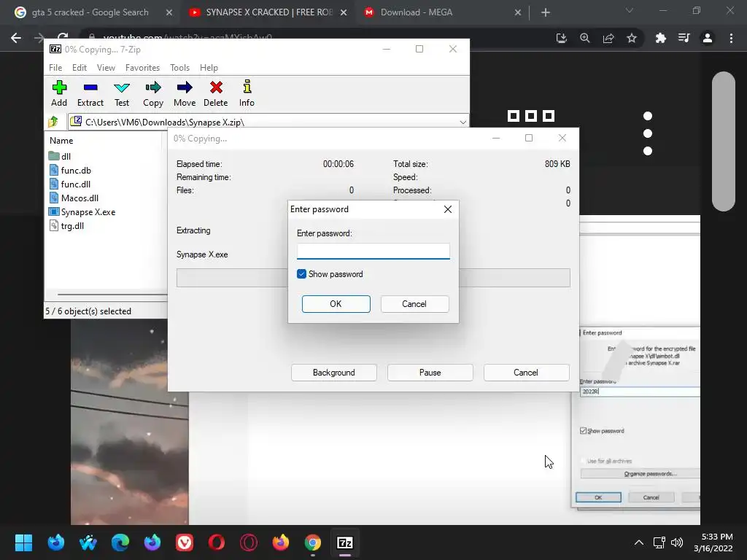The height and width of the screenshot is (560, 747).
Task: Click the Background button in copying dialog
Action: (x=334, y=373)
